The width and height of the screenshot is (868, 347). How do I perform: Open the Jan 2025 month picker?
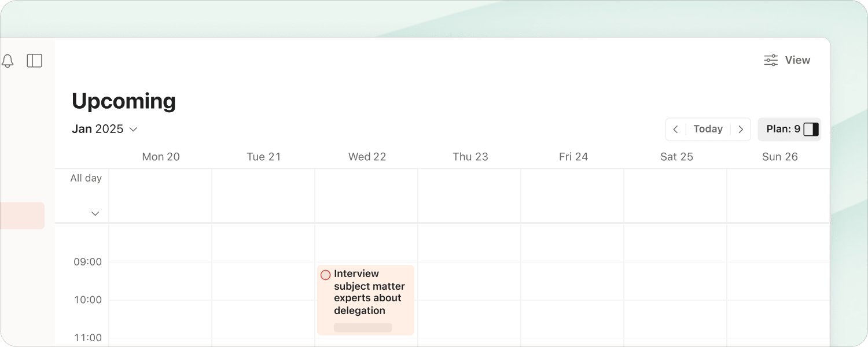(105, 129)
